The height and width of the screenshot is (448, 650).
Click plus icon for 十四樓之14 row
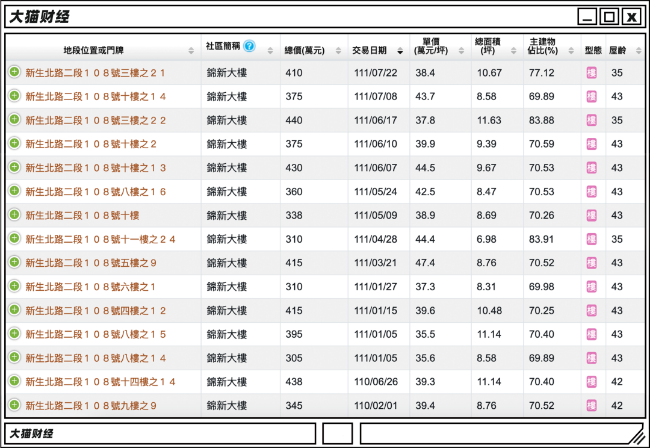(15, 381)
